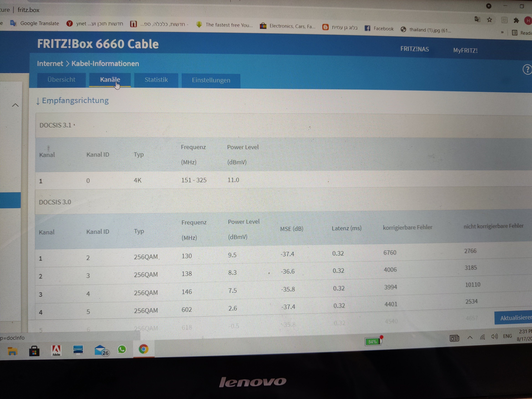Expand the hidden bookmarks overflow arrows
Image resolution: width=532 pixels, height=399 pixels.
(502, 32)
